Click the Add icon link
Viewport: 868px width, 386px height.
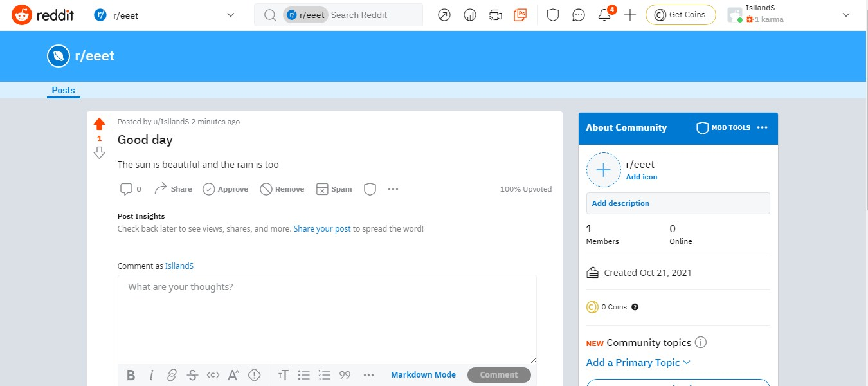coord(642,177)
